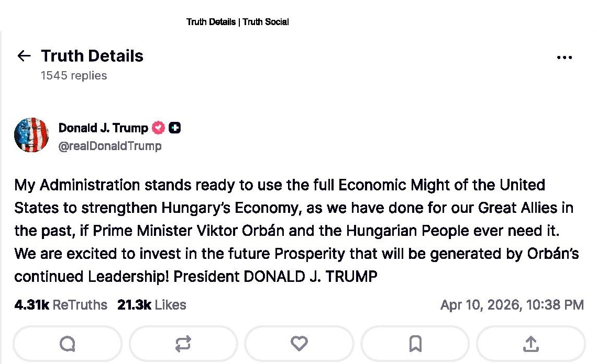Go back using the left arrow

coord(24,56)
